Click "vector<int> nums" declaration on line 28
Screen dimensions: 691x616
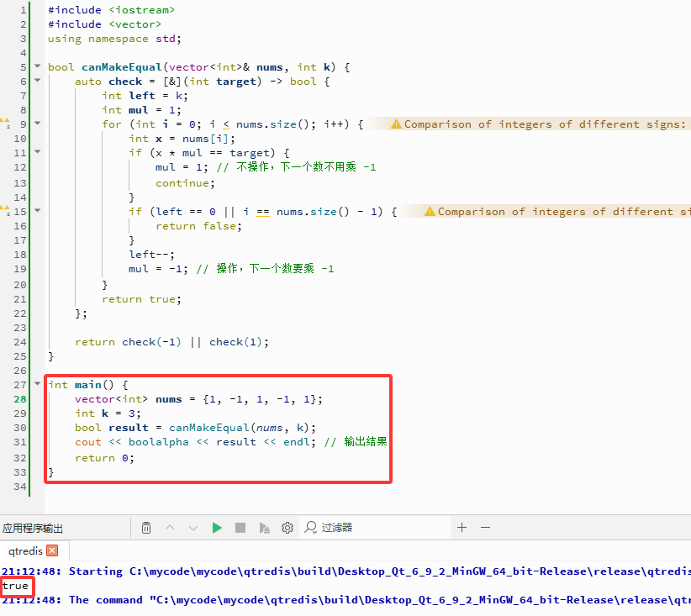129,399
